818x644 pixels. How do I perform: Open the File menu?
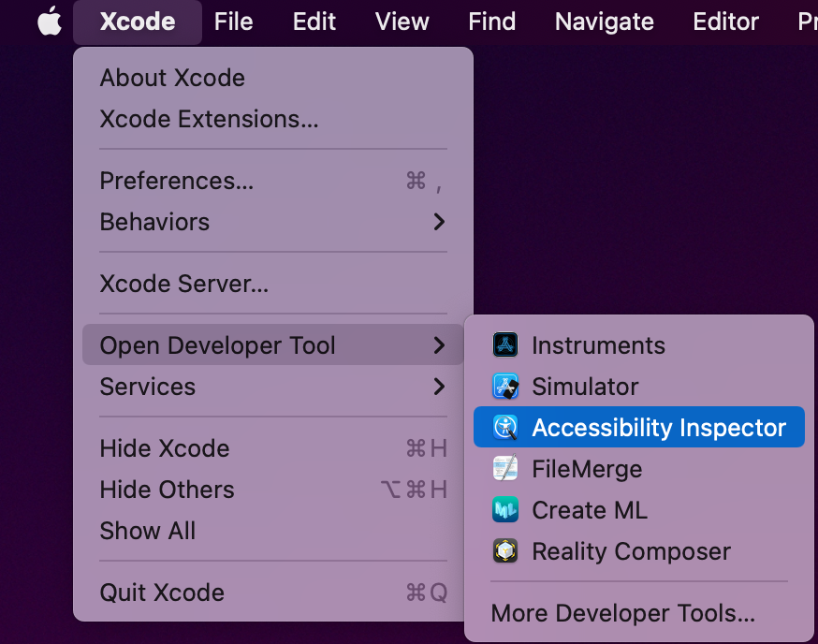coord(233,22)
